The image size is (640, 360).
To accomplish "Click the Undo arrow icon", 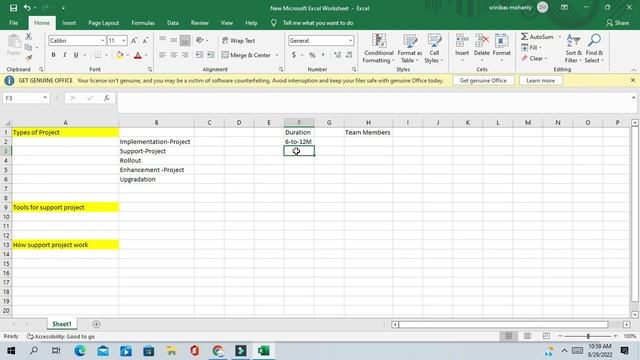I will click(27, 8).
